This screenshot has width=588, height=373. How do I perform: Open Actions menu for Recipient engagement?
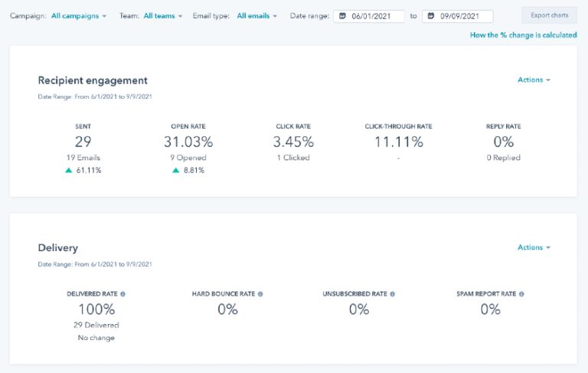pyautogui.click(x=534, y=80)
